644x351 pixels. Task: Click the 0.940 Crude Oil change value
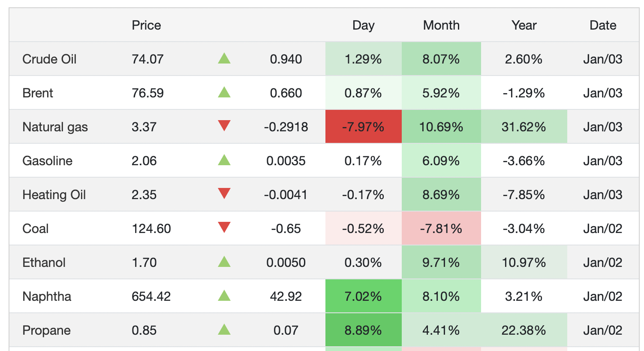tap(286, 59)
